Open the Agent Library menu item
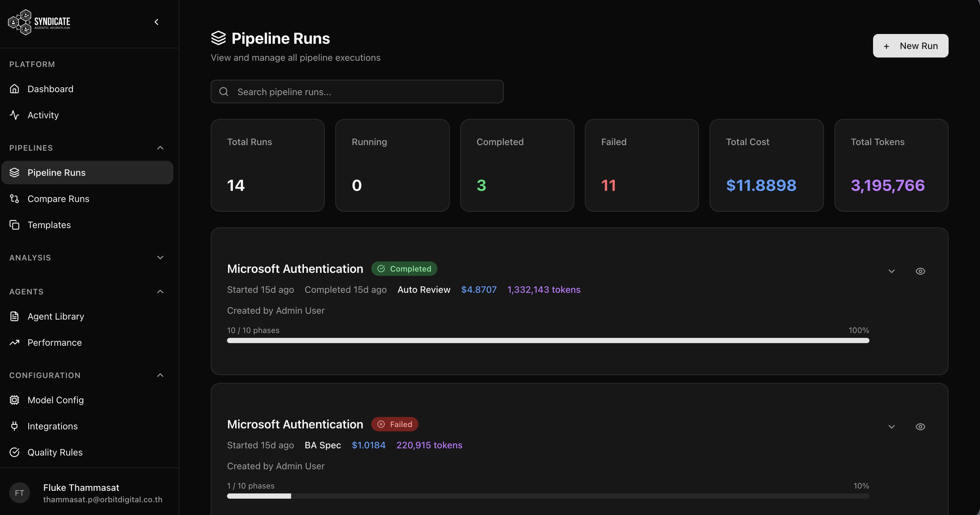The width and height of the screenshot is (980, 515). coord(56,316)
